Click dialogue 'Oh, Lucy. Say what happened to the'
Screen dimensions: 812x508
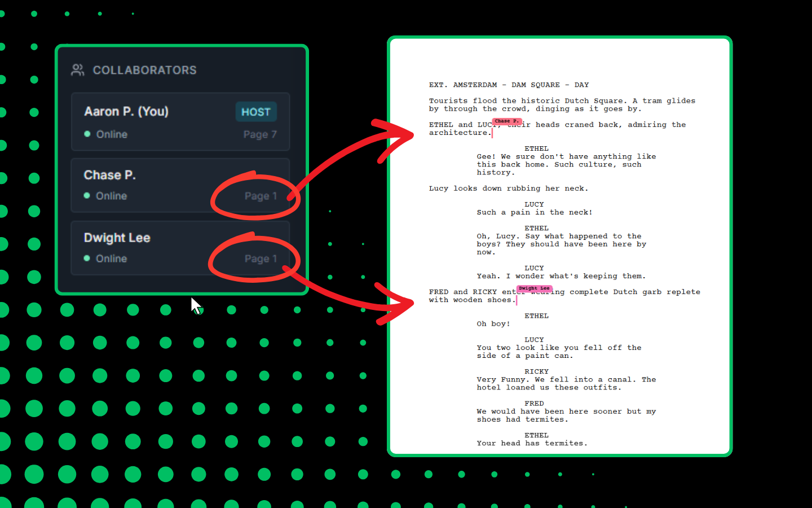[x=559, y=237]
